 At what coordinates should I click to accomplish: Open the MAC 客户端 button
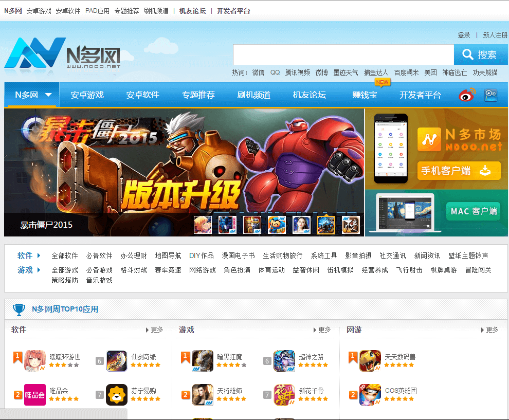tap(473, 211)
